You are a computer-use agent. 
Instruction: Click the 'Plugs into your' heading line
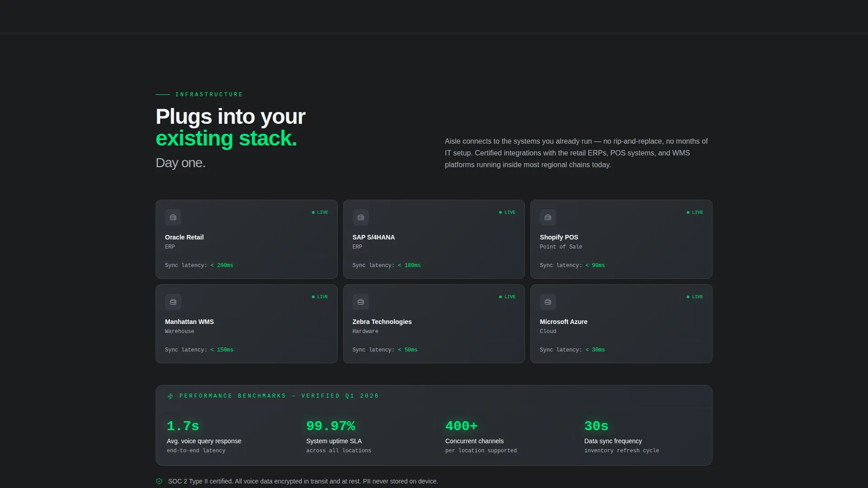(231, 117)
